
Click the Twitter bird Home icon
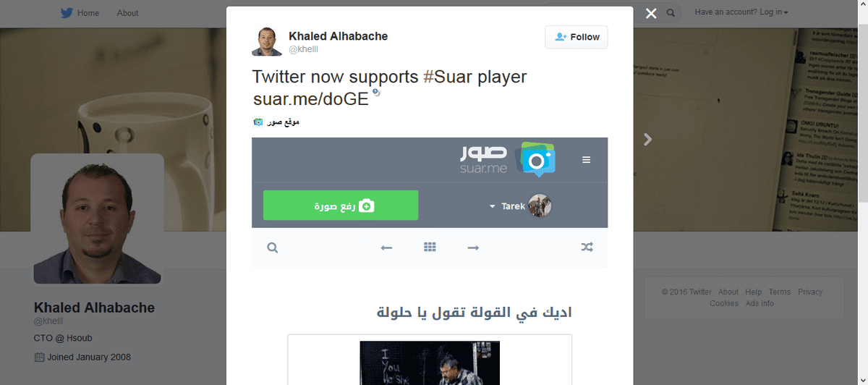[x=67, y=12]
